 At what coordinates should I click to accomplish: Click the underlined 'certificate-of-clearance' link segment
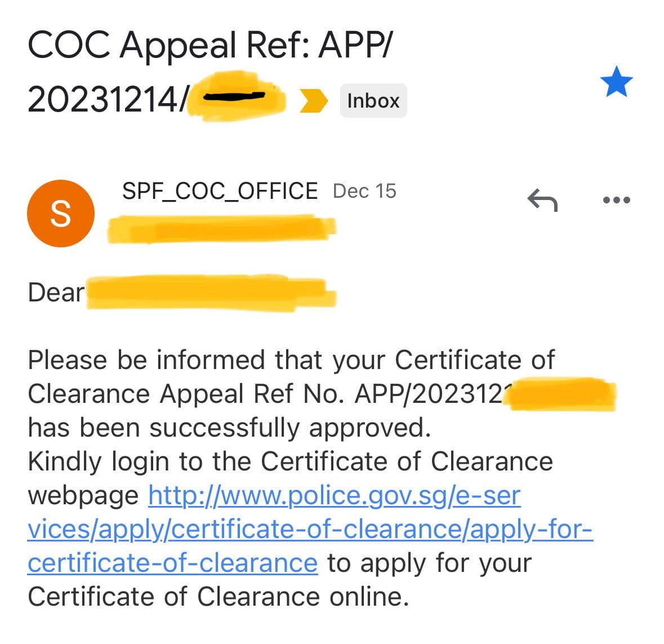click(172, 563)
